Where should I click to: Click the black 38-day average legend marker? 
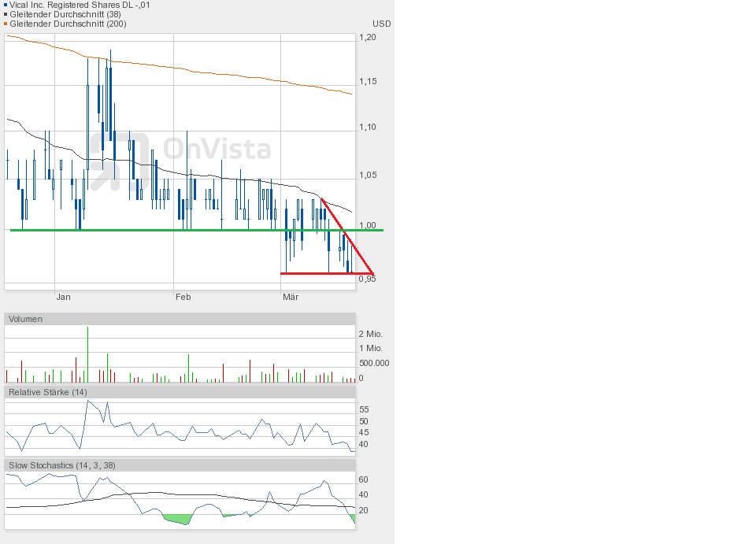(x=6, y=14)
